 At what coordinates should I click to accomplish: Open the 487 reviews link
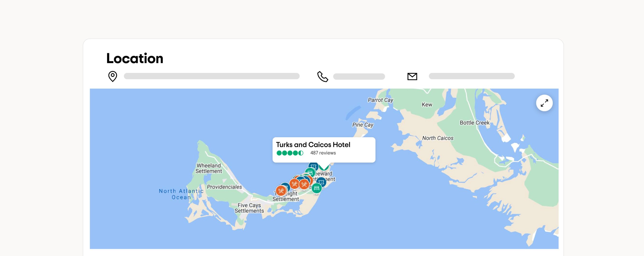[x=323, y=153]
